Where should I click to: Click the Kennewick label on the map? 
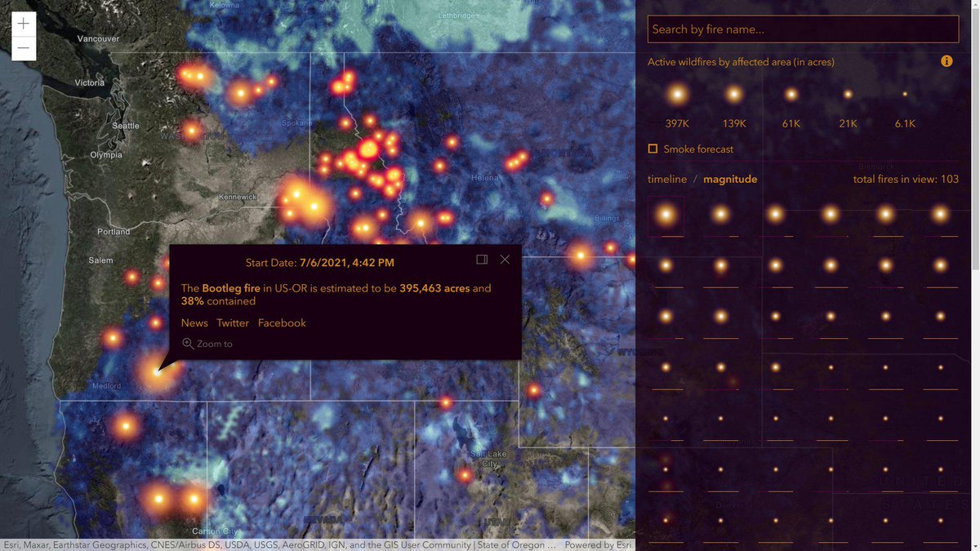238,197
